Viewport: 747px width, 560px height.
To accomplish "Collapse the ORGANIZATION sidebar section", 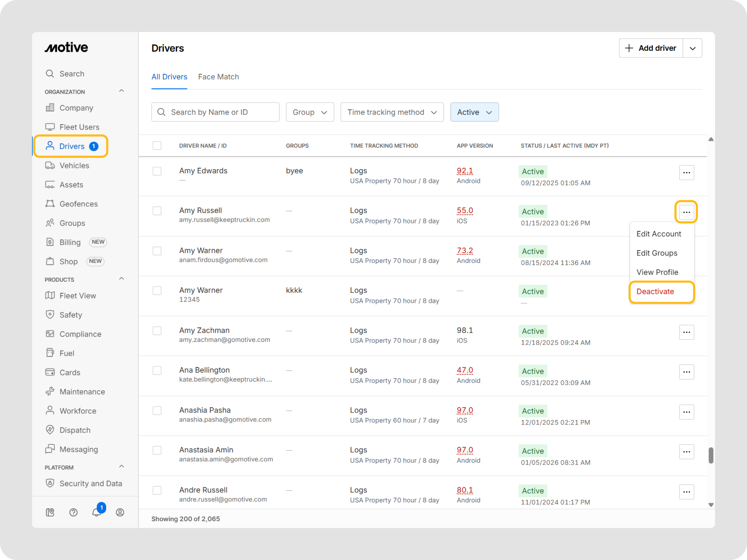I will tap(122, 91).
